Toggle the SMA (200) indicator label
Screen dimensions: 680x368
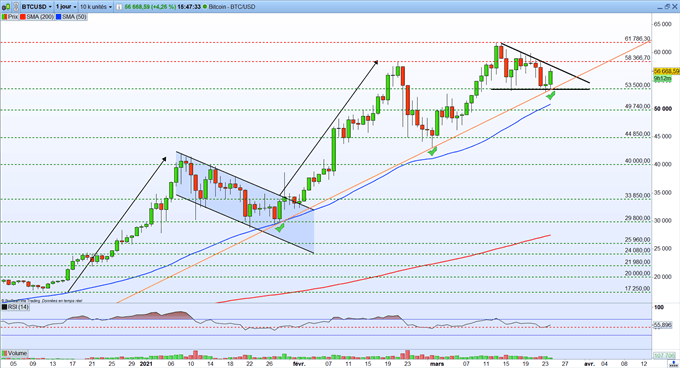click(x=36, y=17)
